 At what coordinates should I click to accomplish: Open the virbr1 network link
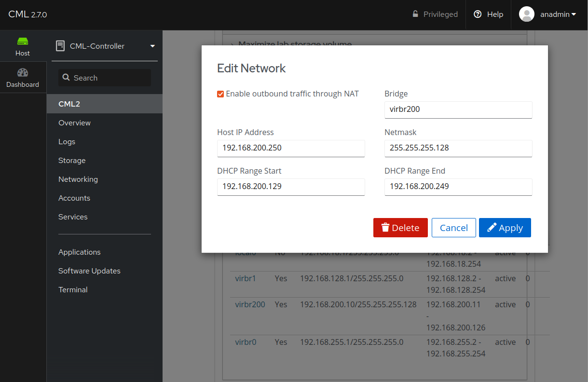pyautogui.click(x=246, y=279)
